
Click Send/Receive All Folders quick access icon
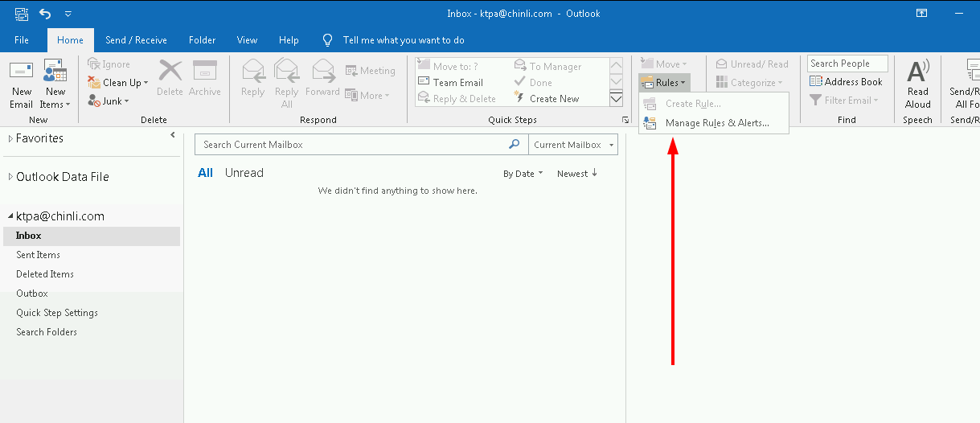coord(22,14)
